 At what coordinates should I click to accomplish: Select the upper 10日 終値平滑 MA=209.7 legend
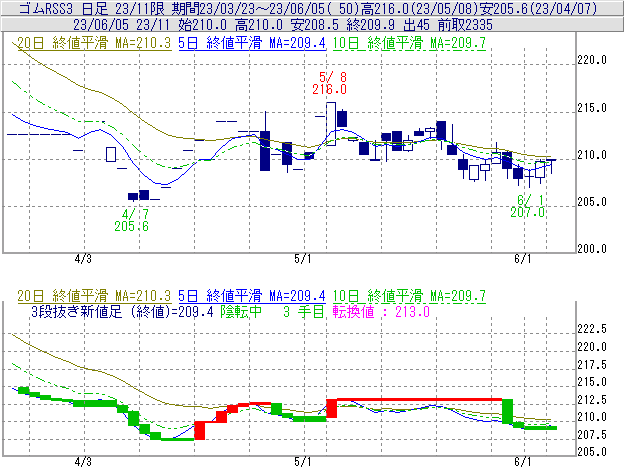(x=409, y=43)
